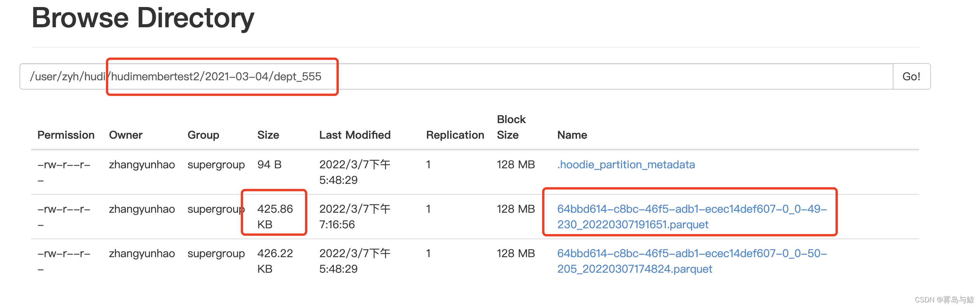Select the 94 B size cell
The height and width of the screenshot is (307, 980).
tap(269, 165)
